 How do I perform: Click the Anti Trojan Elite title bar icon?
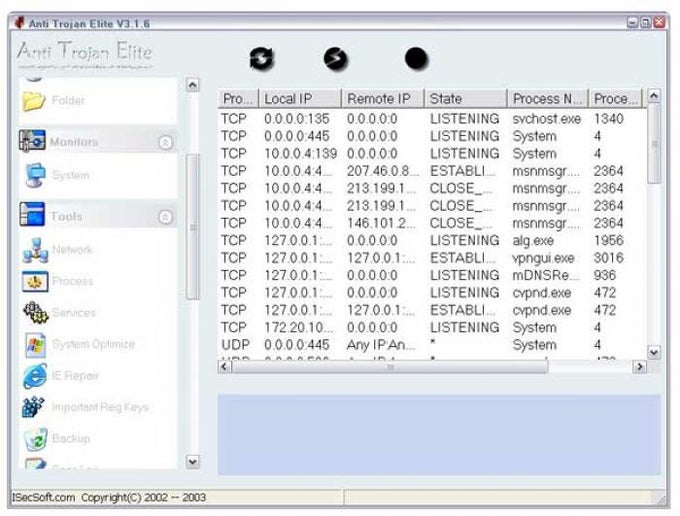(19, 23)
